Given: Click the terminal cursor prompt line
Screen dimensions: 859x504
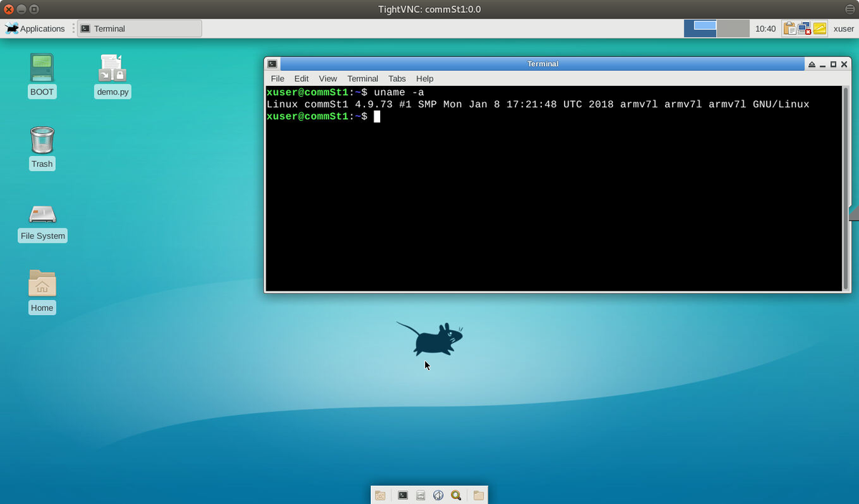Looking at the screenshot, I should (324, 117).
